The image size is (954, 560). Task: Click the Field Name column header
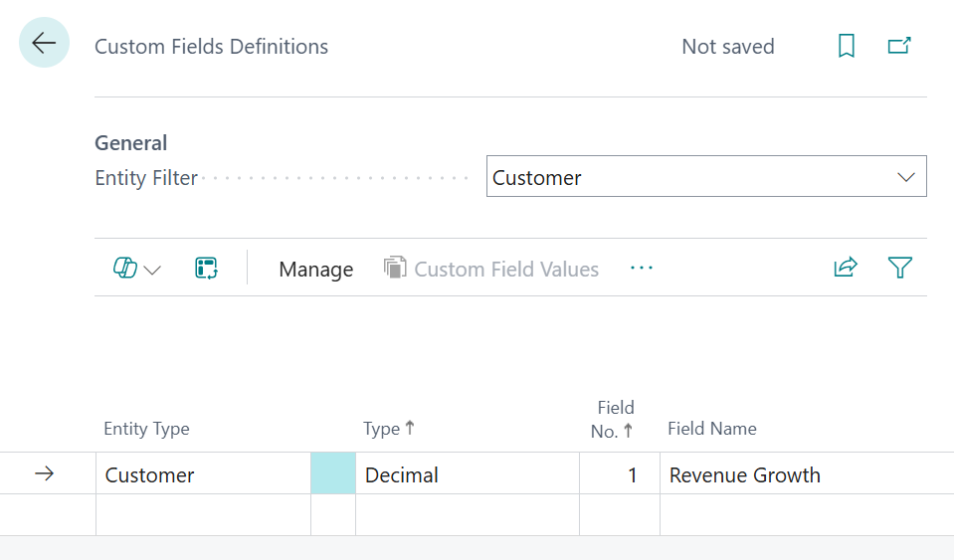pyautogui.click(x=711, y=429)
